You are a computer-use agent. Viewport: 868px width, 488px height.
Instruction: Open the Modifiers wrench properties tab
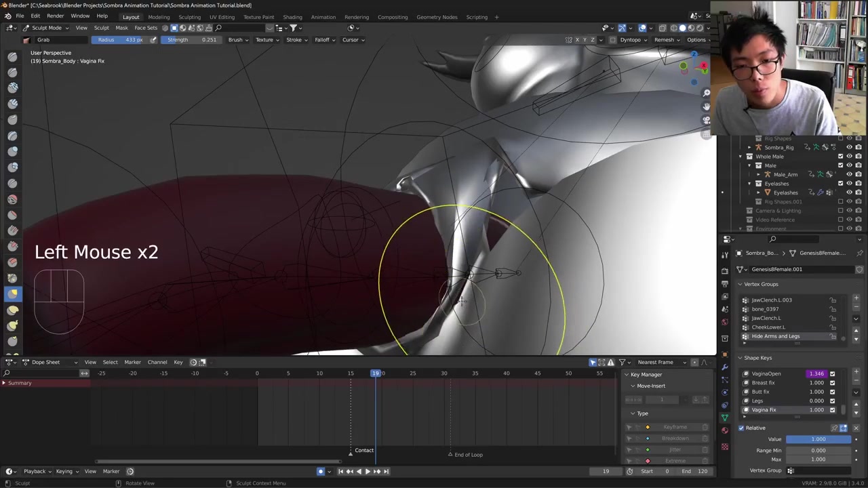(725, 367)
